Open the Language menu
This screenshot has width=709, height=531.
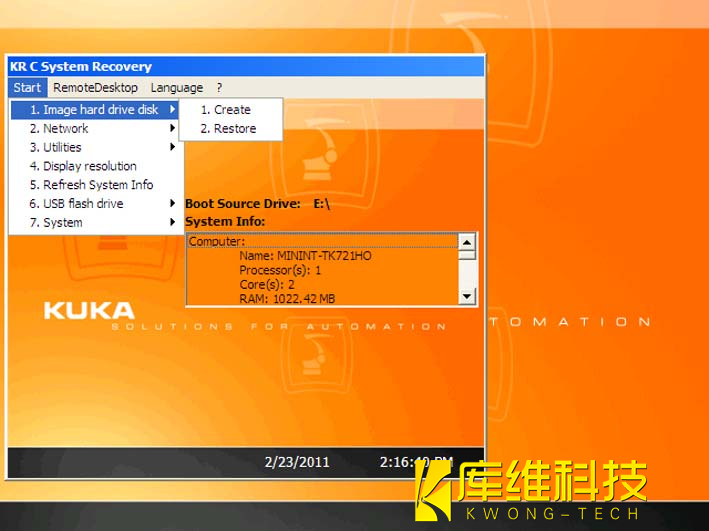coord(176,88)
